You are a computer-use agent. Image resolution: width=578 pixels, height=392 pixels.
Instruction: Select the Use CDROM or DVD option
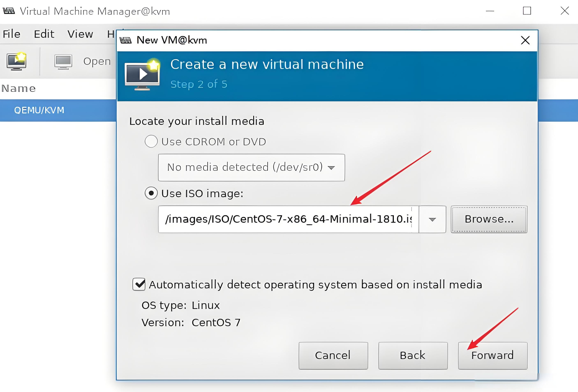[x=151, y=141]
